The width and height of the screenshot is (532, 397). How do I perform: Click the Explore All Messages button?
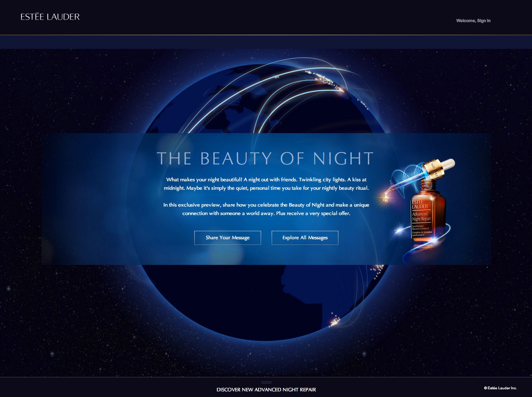pyautogui.click(x=305, y=238)
